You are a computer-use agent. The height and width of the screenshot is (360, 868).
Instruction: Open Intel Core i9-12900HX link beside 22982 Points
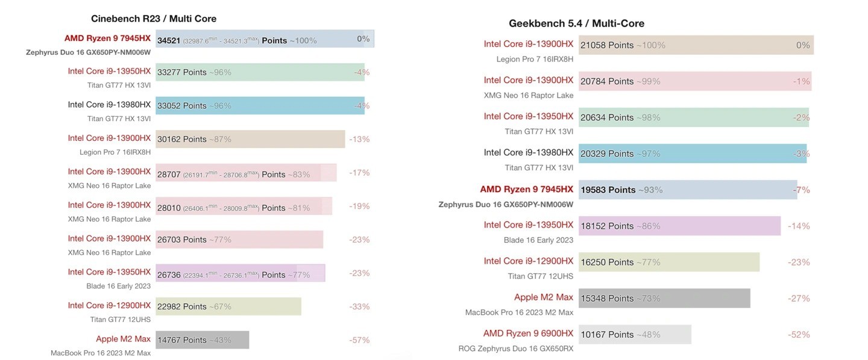point(109,305)
